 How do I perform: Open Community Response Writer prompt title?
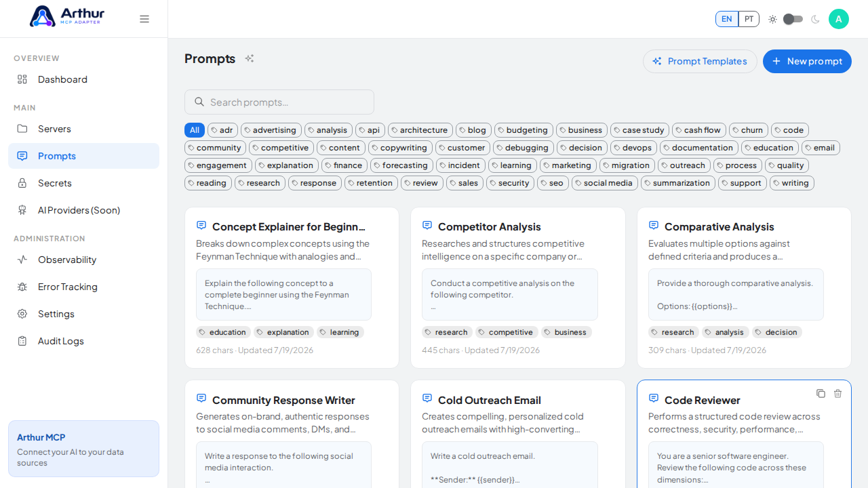click(x=283, y=400)
